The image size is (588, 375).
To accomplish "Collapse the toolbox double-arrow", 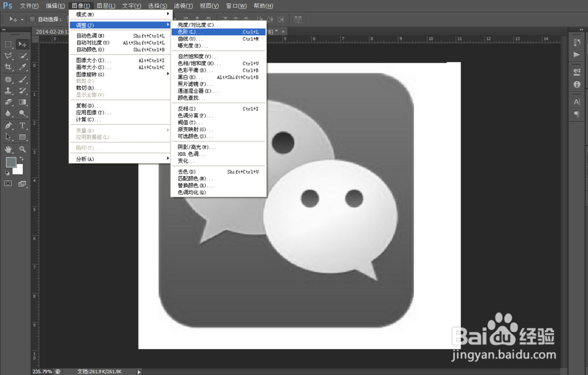I will point(4,29).
